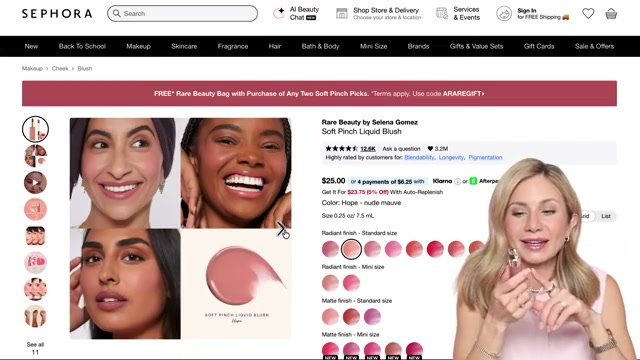Select the fifth thumbnail showing three faces
This screenshot has height=360, width=640.
pyautogui.click(x=35, y=236)
